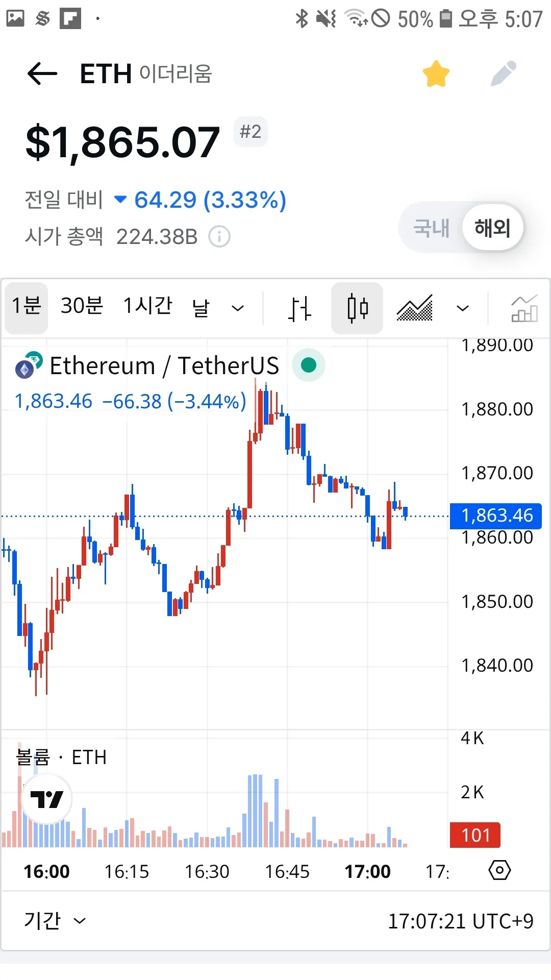
Task: Open the market cap info icon
Action: [220, 237]
